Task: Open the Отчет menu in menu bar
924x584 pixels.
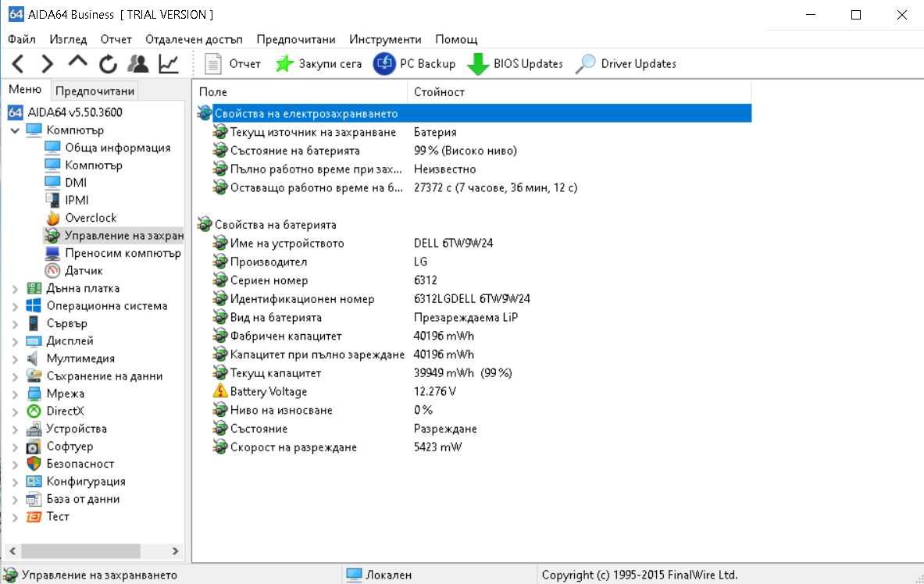Action: click(116, 40)
